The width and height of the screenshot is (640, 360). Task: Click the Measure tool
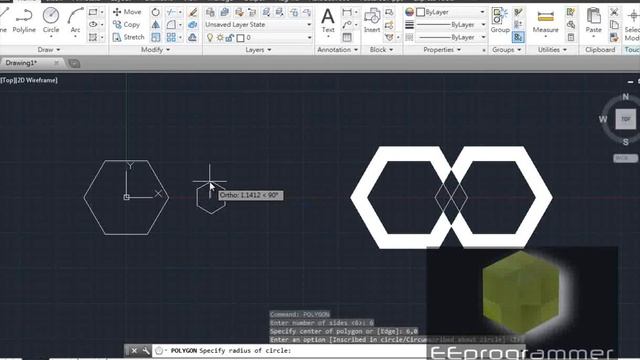coord(545,21)
